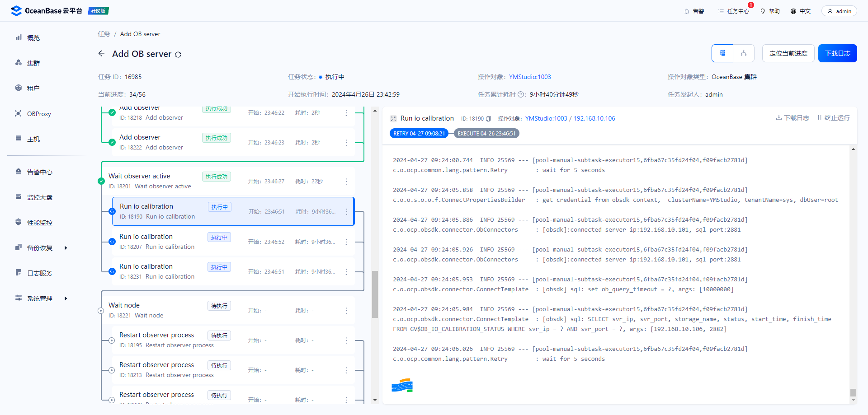Expand the 系统管理 sidebar menu
Viewport: 868px width, 415px height.
(66, 298)
